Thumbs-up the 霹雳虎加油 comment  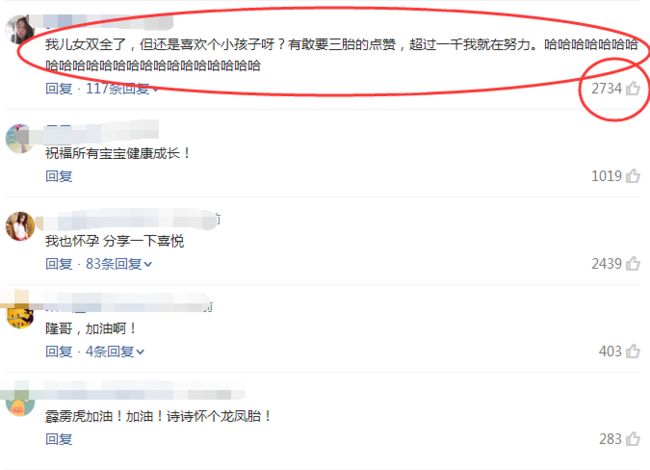click(x=633, y=439)
